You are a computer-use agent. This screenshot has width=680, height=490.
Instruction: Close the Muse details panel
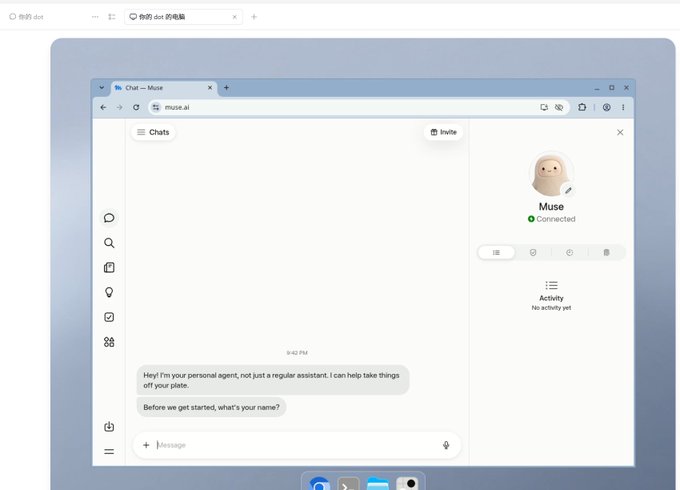pos(620,132)
